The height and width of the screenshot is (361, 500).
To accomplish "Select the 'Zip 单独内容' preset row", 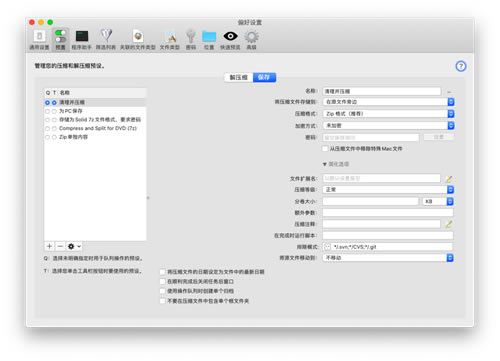I will pyautogui.click(x=95, y=137).
